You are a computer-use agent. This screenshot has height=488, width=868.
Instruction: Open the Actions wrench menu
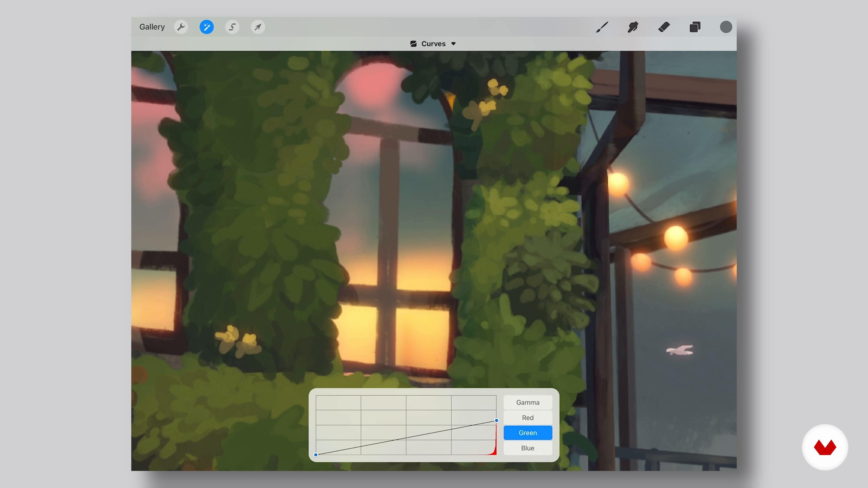point(181,27)
